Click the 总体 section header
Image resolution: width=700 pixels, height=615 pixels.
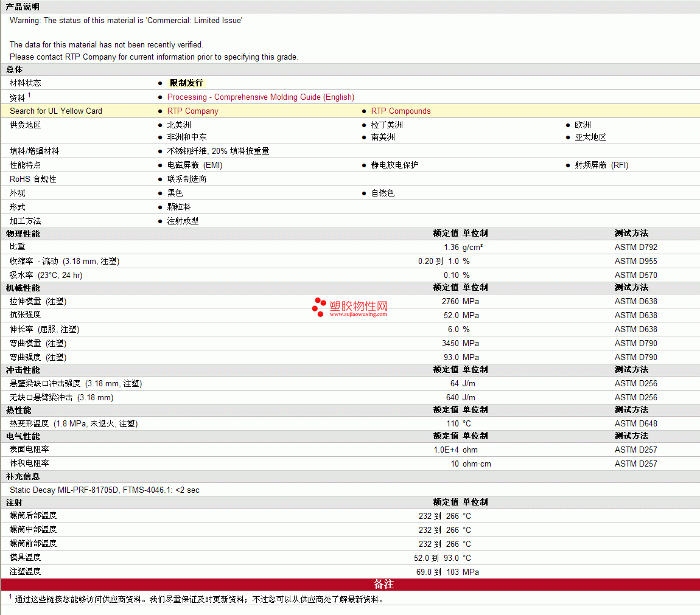(x=14, y=69)
